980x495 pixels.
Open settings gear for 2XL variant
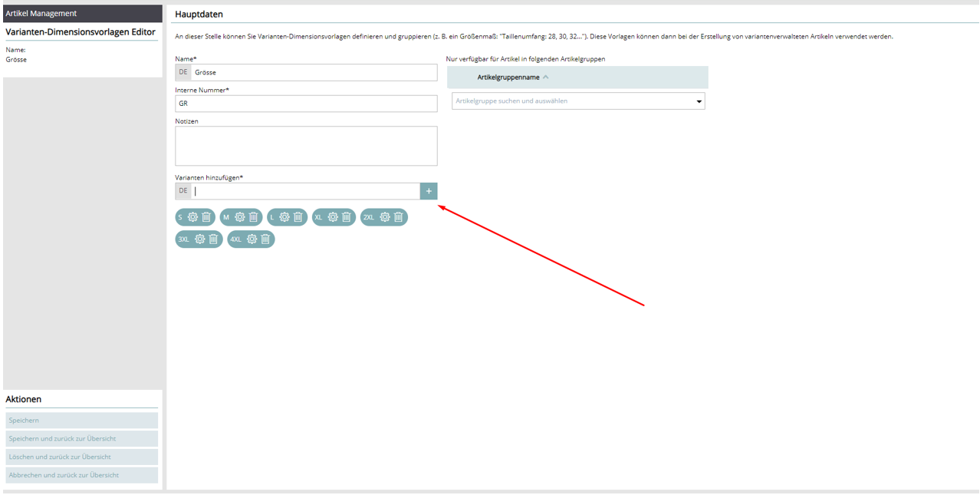point(385,217)
